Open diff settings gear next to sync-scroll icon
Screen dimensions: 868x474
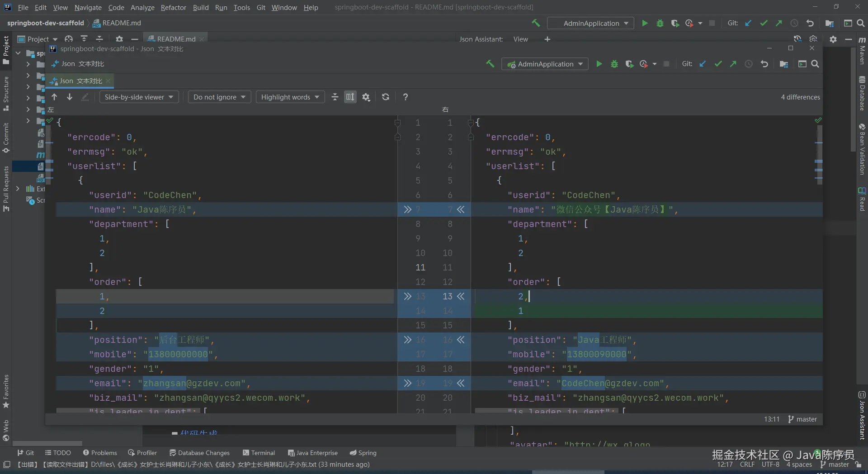(366, 97)
